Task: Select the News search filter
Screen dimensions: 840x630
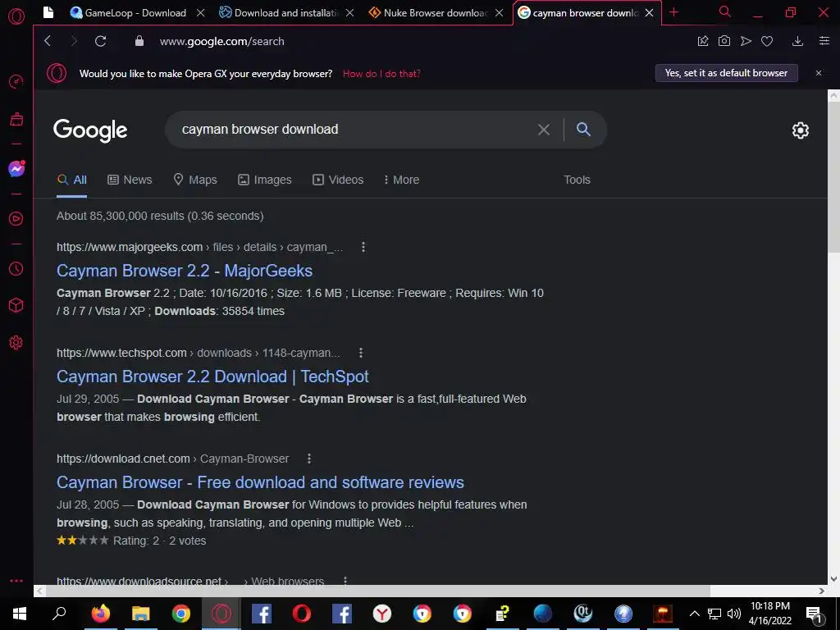Action: [x=130, y=180]
